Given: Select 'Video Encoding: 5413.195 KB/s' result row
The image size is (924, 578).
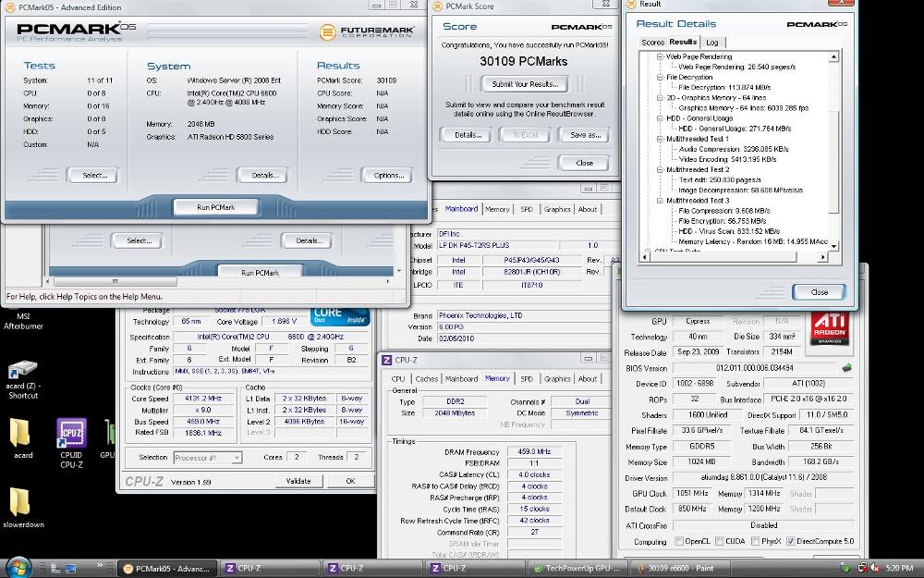Looking at the screenshot, I should pyautogui.click(x=727, y=159).
